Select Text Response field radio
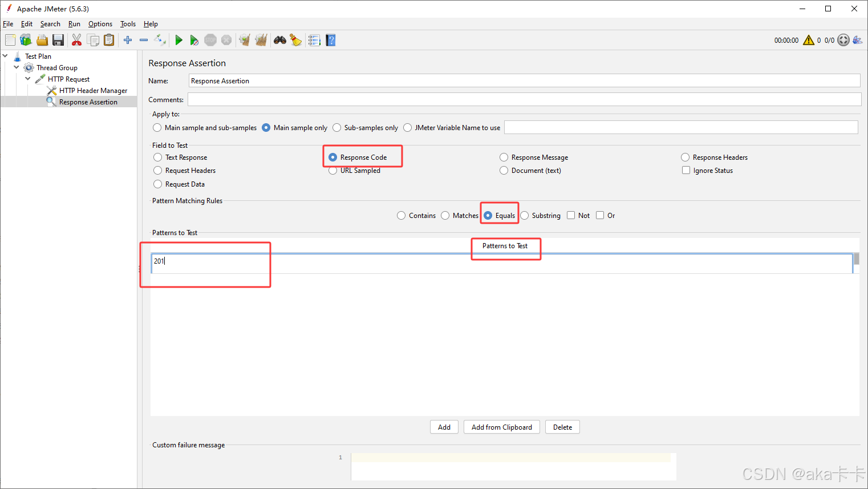 pyautogui.click(x=158, y=157)
